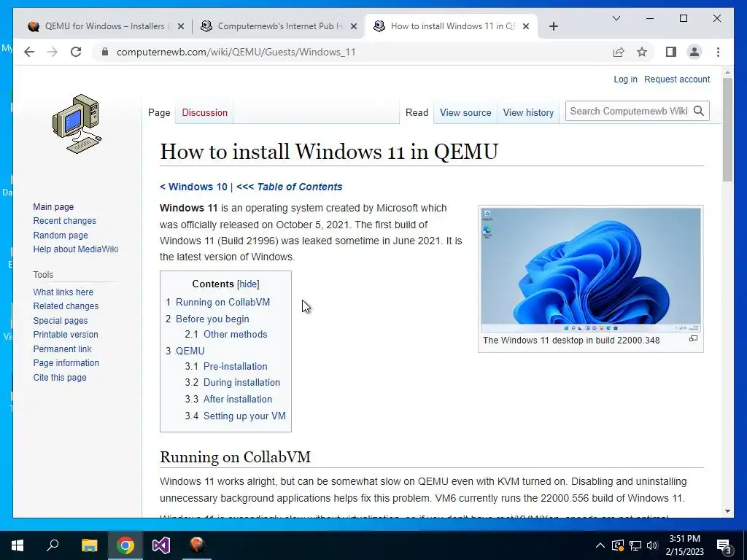
Task: Hide the Contents box via hide link
Action: coord(248,284)
